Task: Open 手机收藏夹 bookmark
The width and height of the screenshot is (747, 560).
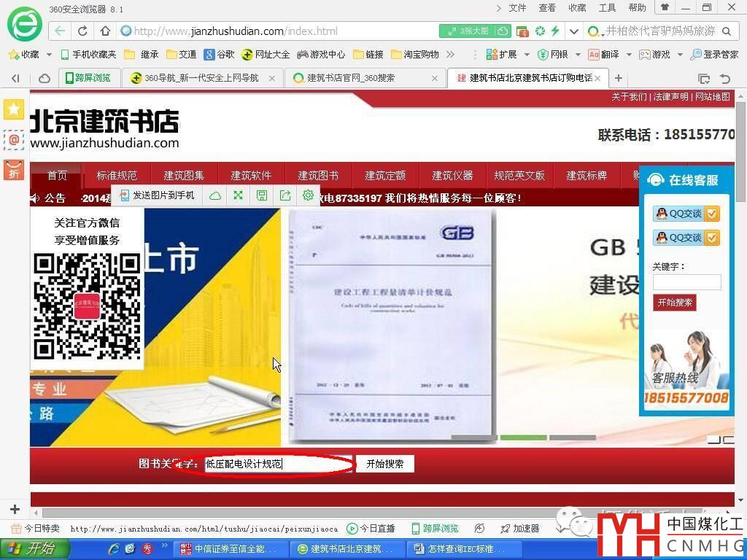Action: 88,54
